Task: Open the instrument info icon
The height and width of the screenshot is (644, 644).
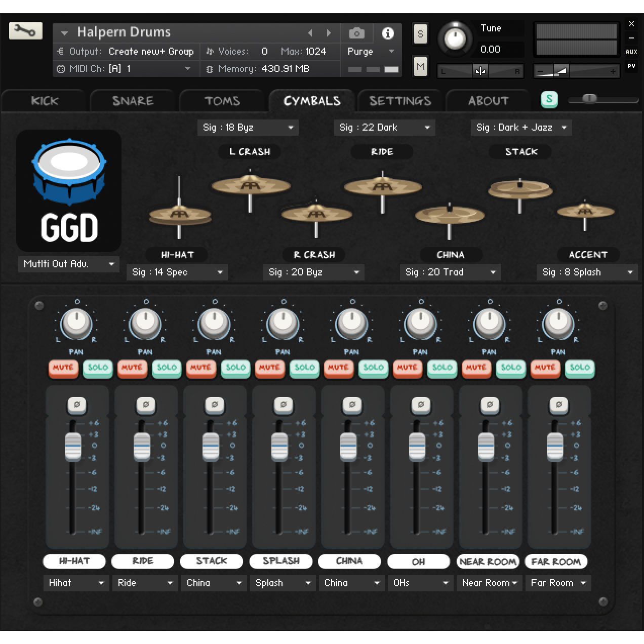Action: [x=387, y=33]
